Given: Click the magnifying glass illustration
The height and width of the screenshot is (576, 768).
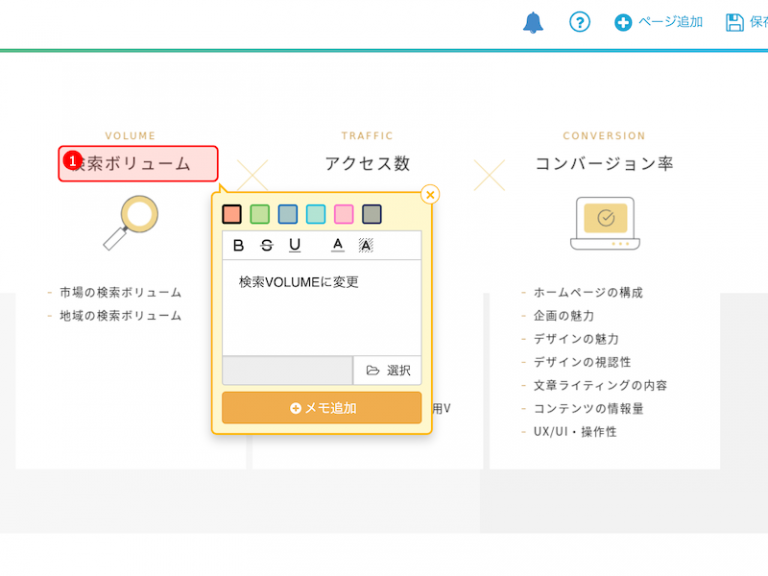Looking at the screenshot, I should (131, 223).
